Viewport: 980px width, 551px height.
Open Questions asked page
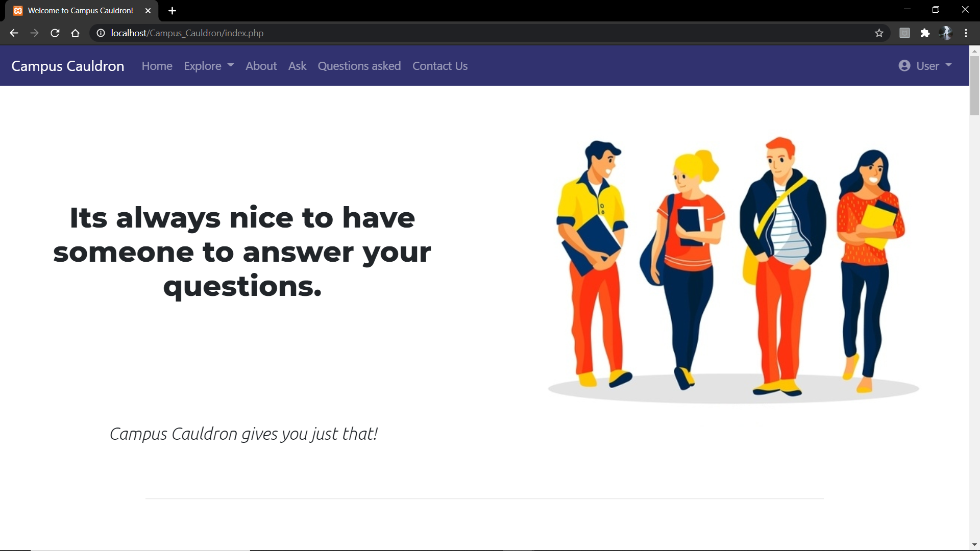359,66
